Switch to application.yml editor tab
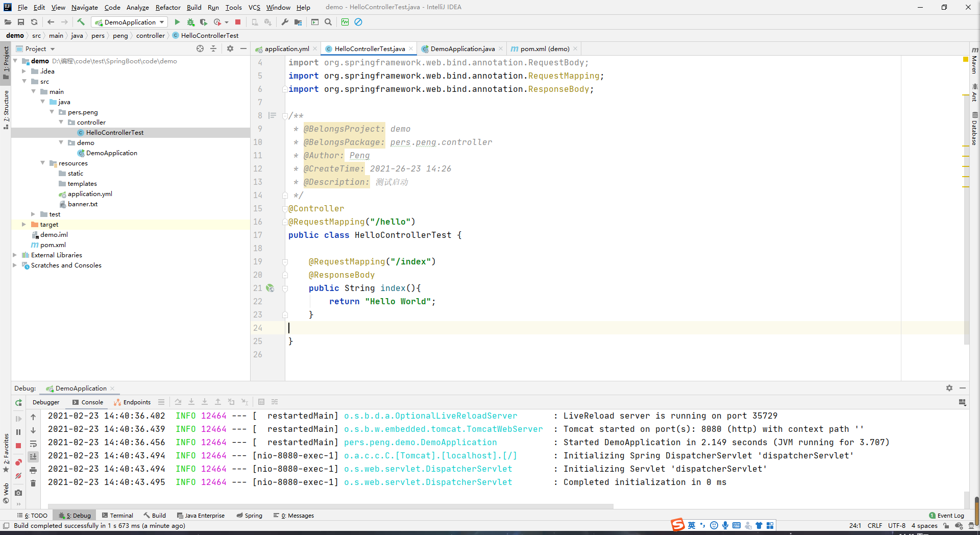This screenshot has width=980, height=535. pyautogui.click(x=286, y=48)
